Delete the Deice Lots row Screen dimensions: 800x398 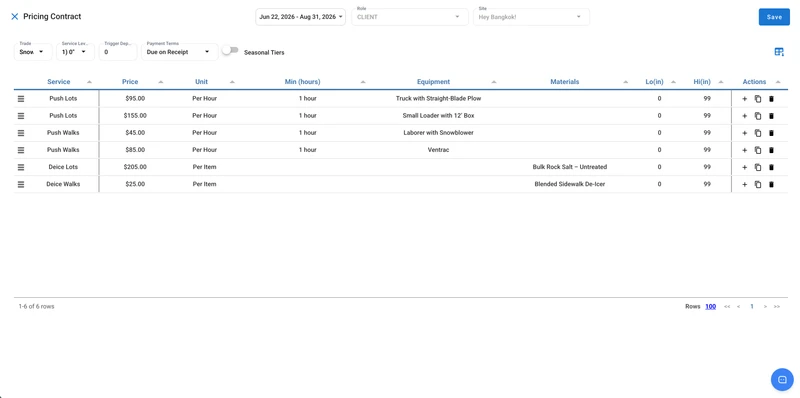771,167
